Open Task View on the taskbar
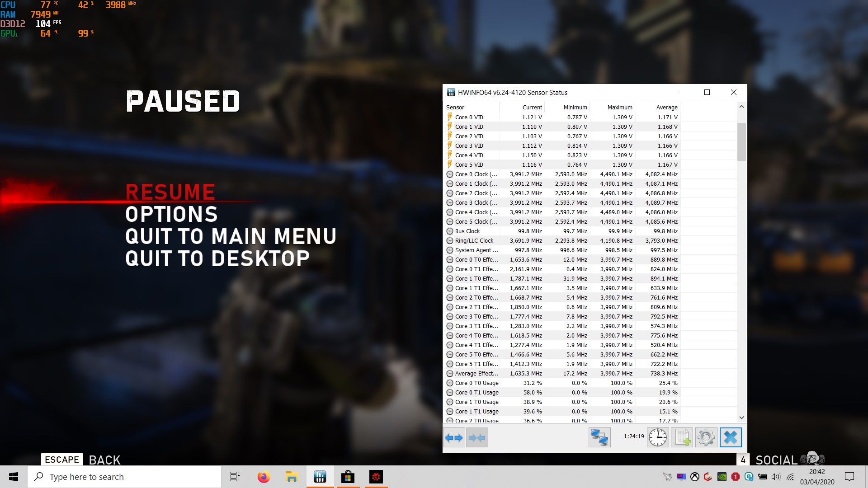The width and height of the screenshot is (868, 488). coord(235,477)
